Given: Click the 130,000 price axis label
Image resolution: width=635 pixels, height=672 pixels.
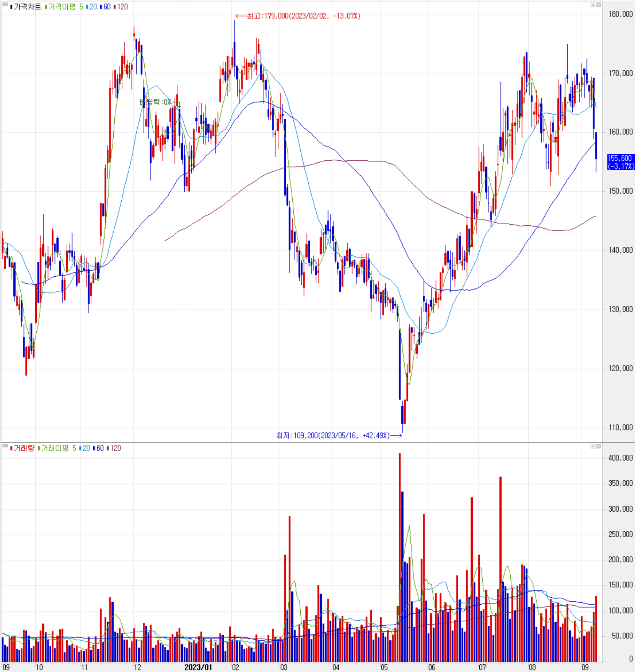Looking at the screenshot, I should tap(620, 309).
